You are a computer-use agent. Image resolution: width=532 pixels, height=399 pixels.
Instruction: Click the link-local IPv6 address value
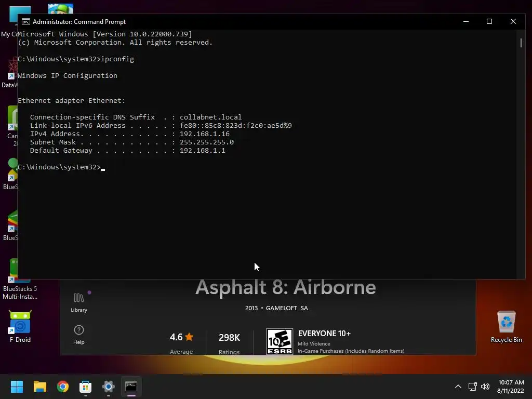tap(236, 126)
